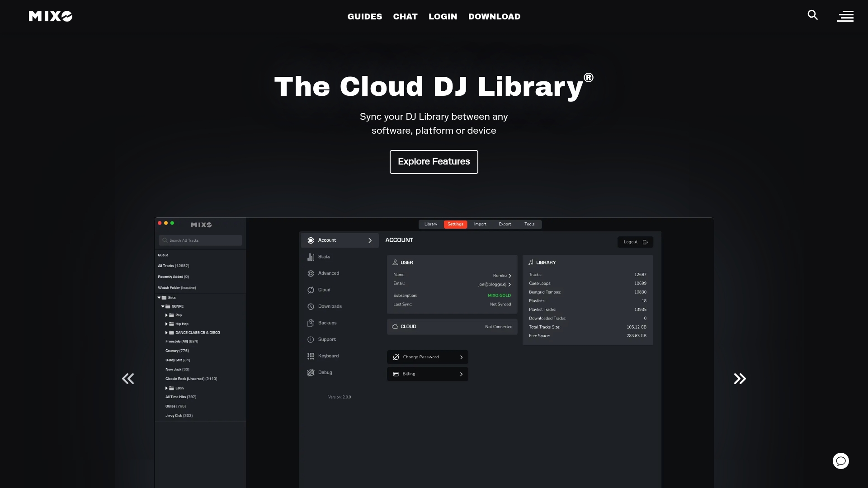This screenshot has height=488, width=868.
Task: Click the Debug icon
Action: pos(311,373)
